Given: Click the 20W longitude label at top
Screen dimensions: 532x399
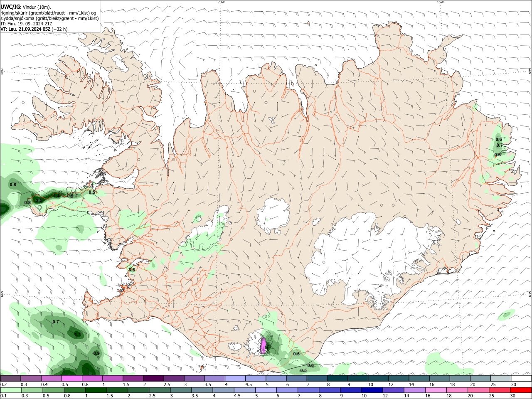Looking at the screenshot, I should tap(221, 2).
